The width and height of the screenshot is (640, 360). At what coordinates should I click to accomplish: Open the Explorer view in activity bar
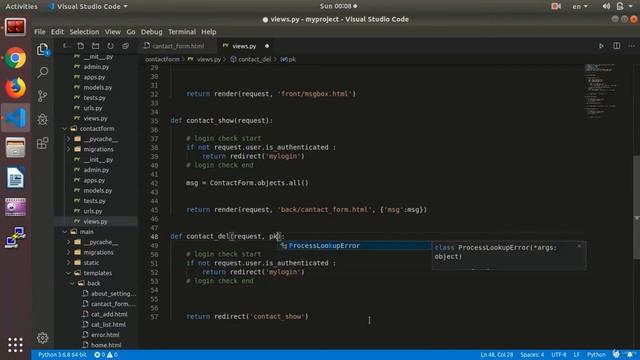pos(42,49)
